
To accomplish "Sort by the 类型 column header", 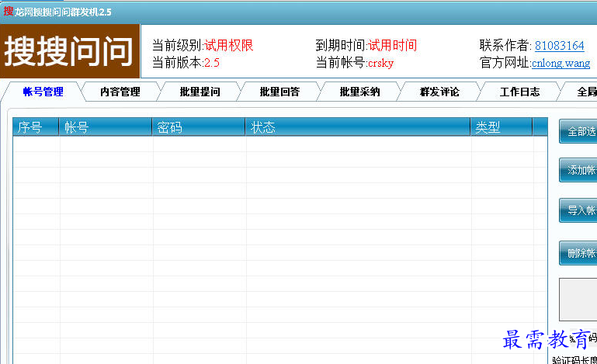I will coord(501,127).
